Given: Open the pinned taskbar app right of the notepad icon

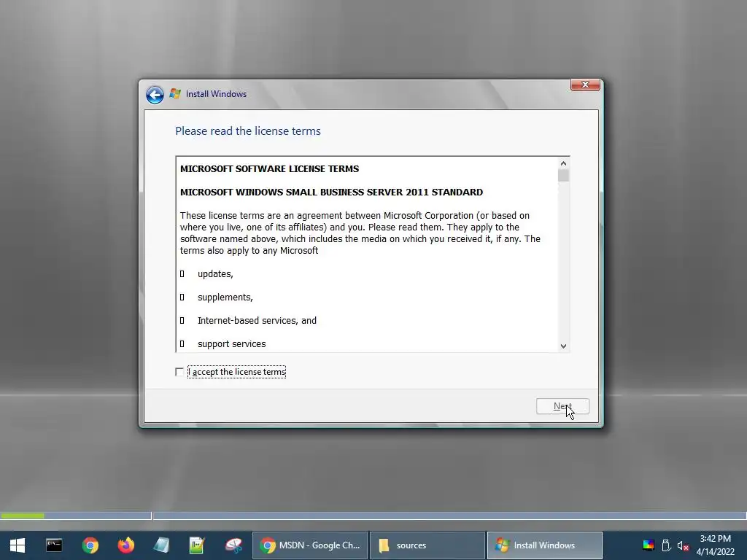Looking at the screenshot, I should click(233, 545).
